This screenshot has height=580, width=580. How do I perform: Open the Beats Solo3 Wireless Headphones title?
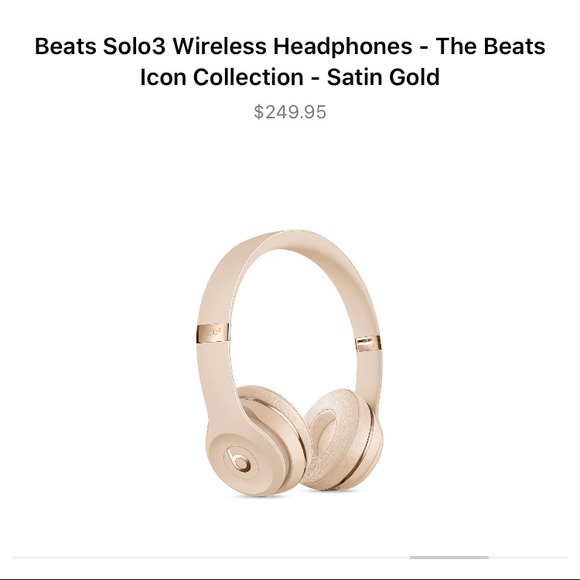[290, 61]
